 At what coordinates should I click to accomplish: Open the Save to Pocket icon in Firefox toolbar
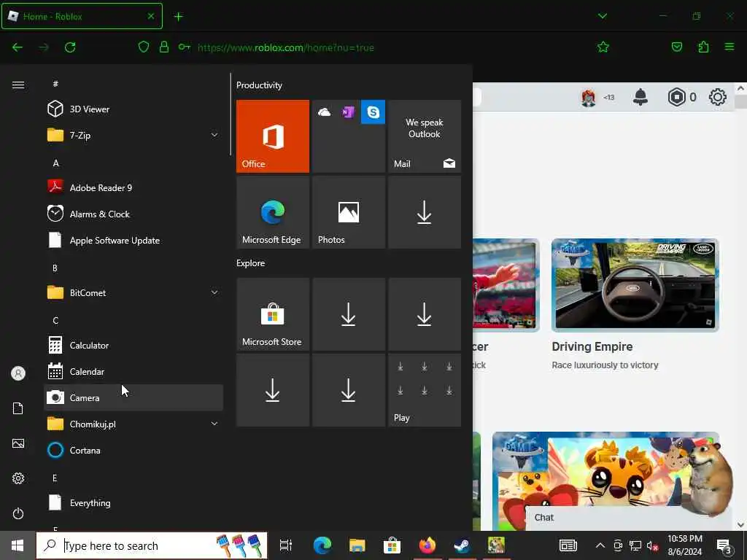(677, 47)
